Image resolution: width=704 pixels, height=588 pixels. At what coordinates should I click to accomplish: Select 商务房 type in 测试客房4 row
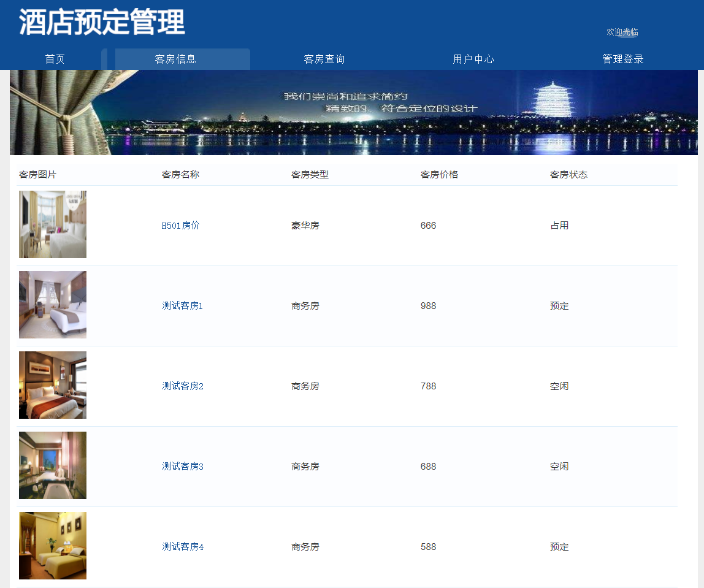305,547
